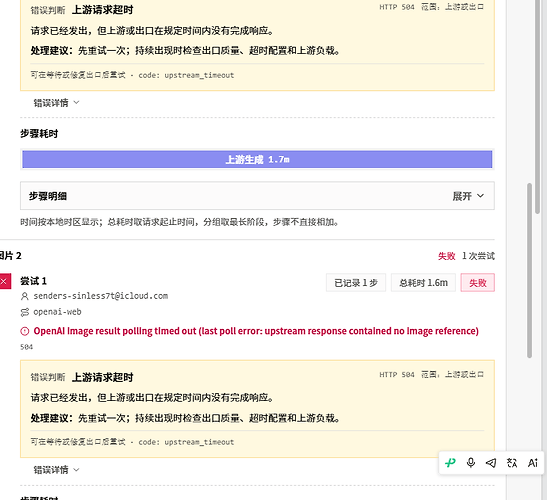
Task: Click the translate icon in floating toolbar
Action: tap(512, 463)
